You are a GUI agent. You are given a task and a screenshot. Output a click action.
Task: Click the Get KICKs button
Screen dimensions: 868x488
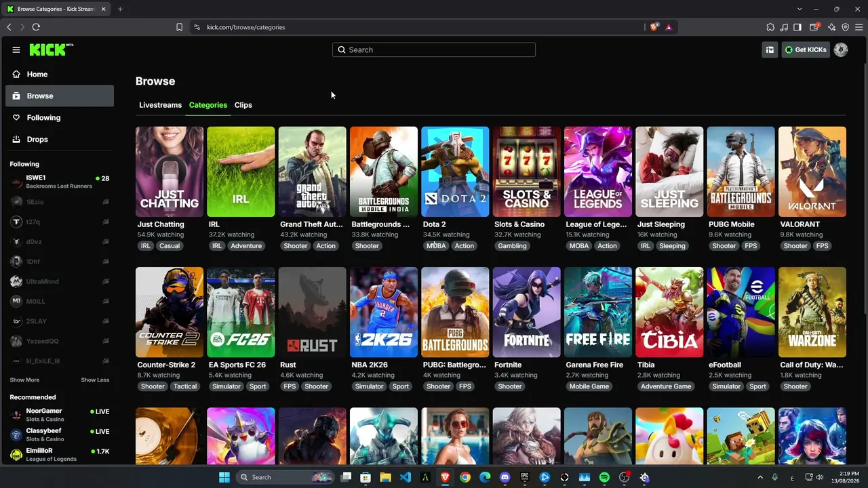tap(806, 49)
